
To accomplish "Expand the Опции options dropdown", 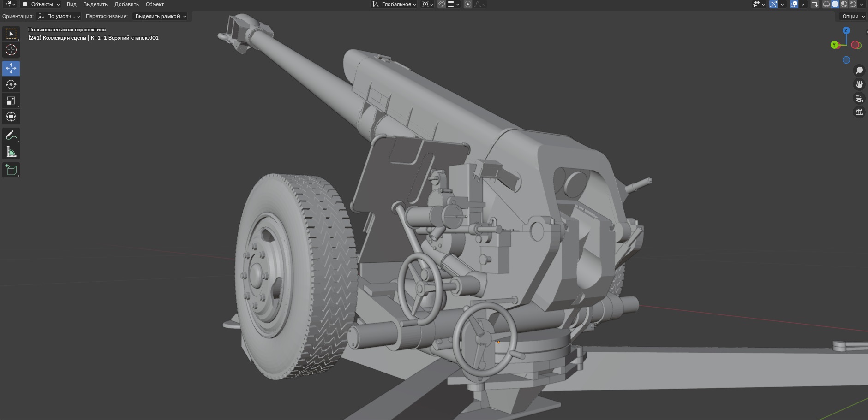I will 853,16.
